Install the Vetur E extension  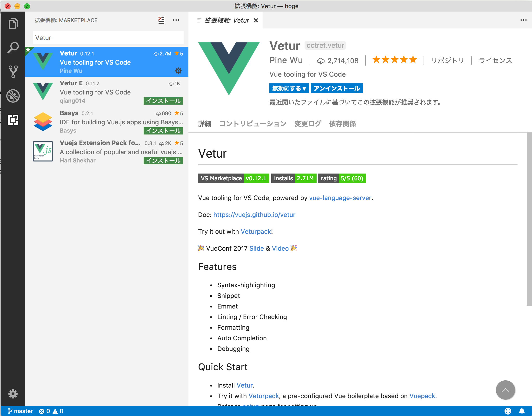[163, 101]
